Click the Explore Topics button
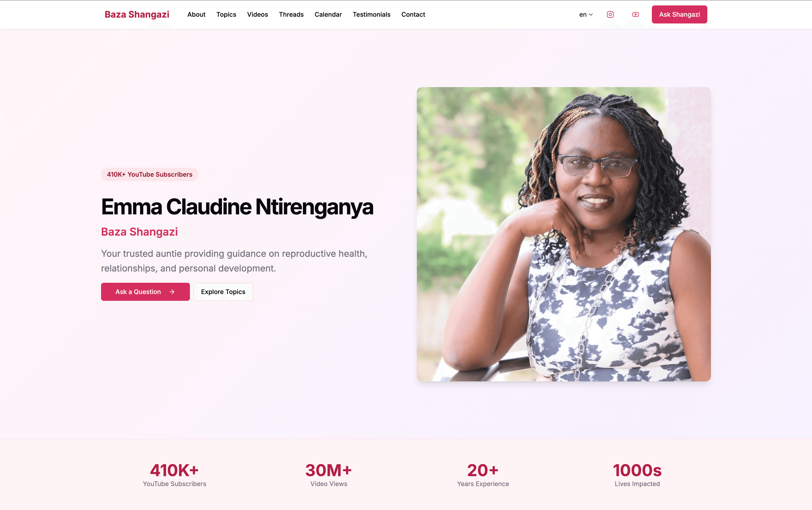This screenshot has width=812, height=510. (x=223, y=292)
